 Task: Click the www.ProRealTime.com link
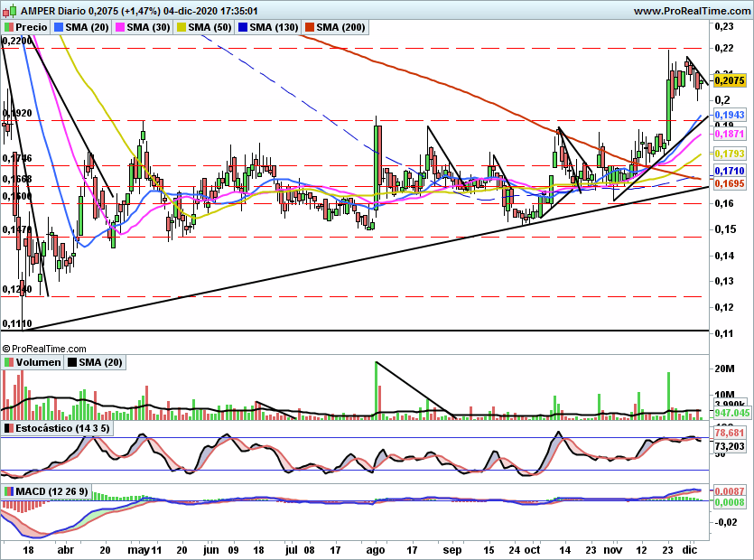pyautogui.click(x=692, y=11)
